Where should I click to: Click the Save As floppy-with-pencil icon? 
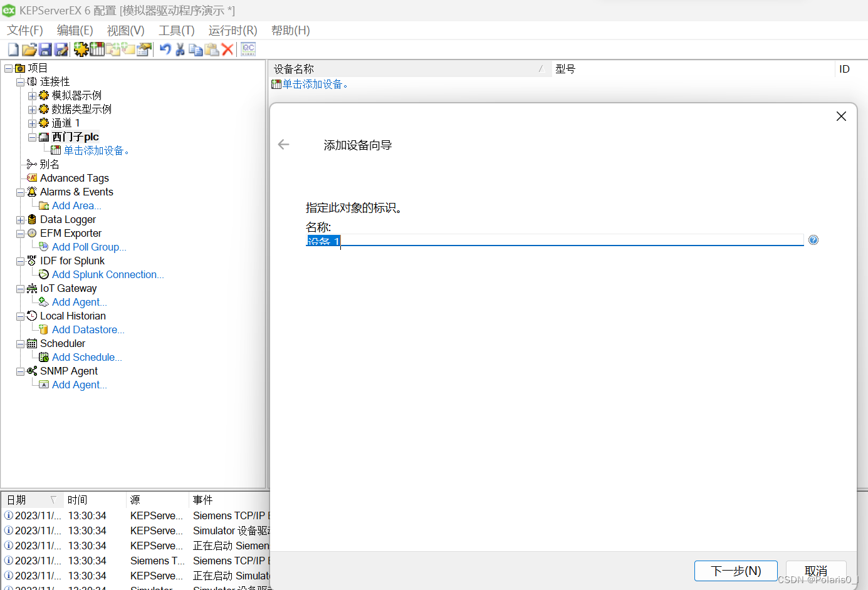pos(61,49)
